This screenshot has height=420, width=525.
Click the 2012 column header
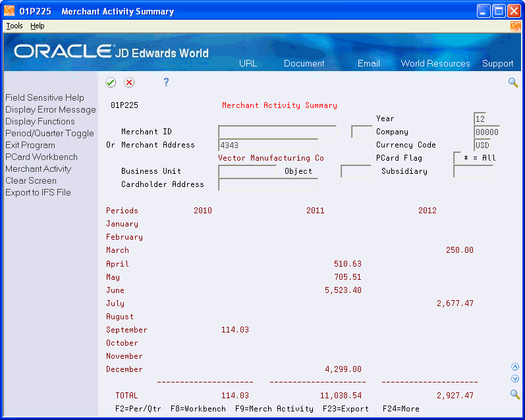pyautogui.click(x=428, y=211)
